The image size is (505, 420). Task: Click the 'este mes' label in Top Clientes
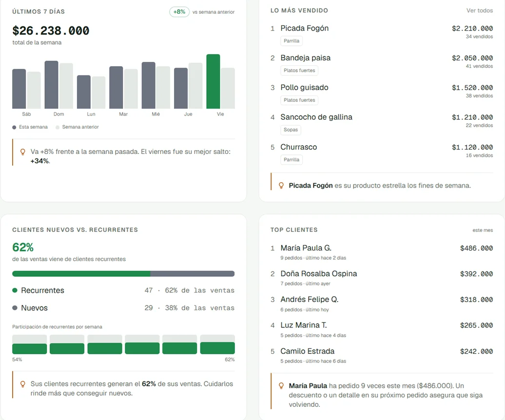click(483, 230)
